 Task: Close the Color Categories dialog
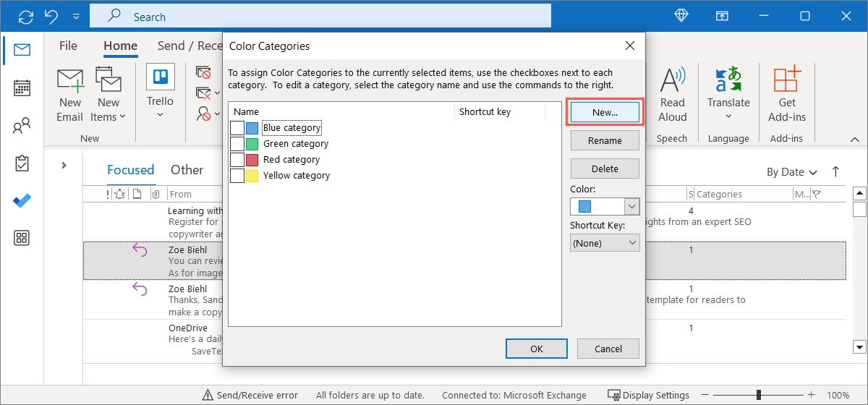(629, 46)
